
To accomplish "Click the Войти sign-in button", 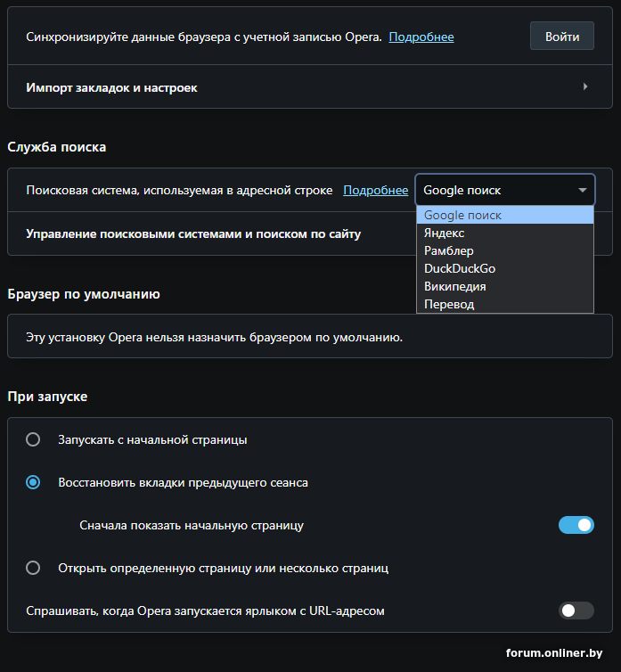I will [x=562, y=37].
